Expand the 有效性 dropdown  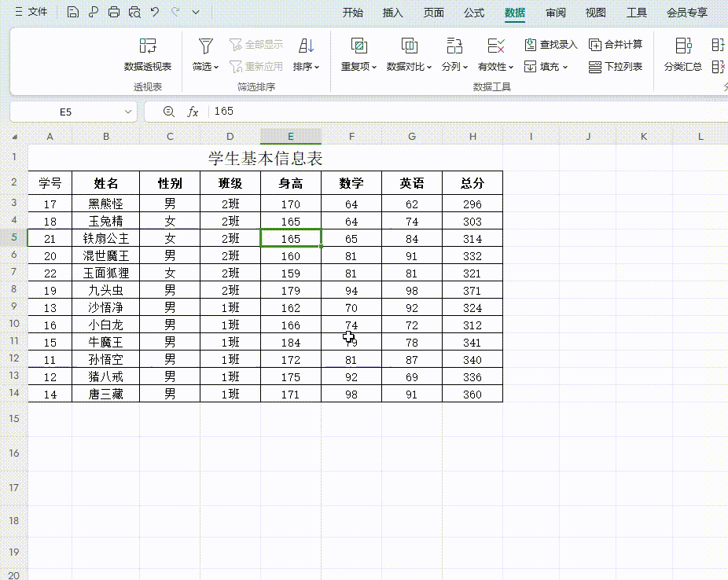[x=511, y=68]
